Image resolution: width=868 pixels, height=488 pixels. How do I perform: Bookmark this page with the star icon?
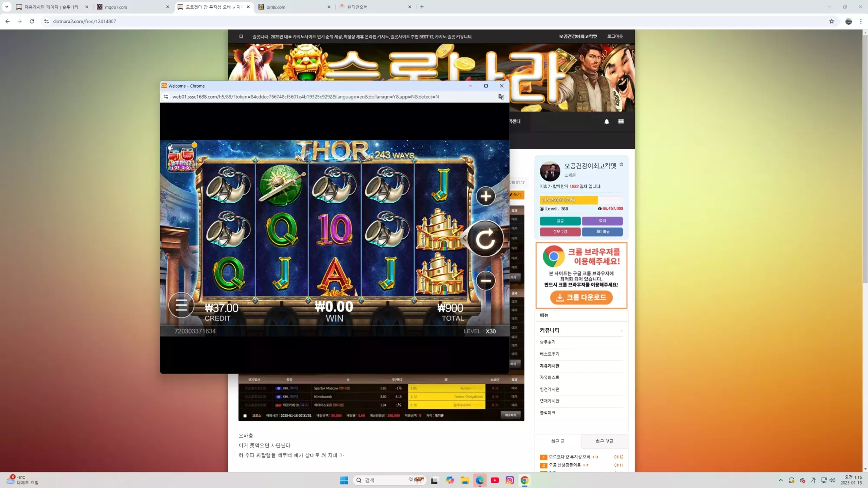click(x=832, y=21)
